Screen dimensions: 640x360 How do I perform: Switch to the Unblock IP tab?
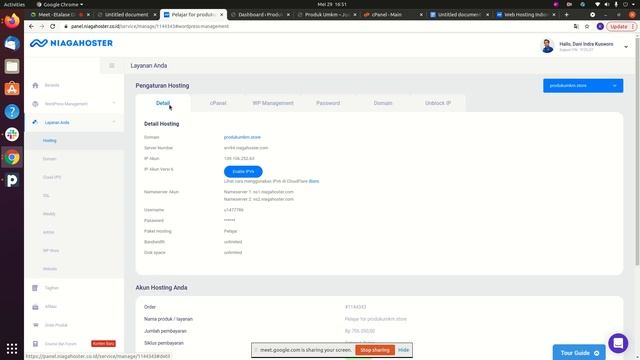[x=438, y=103]
